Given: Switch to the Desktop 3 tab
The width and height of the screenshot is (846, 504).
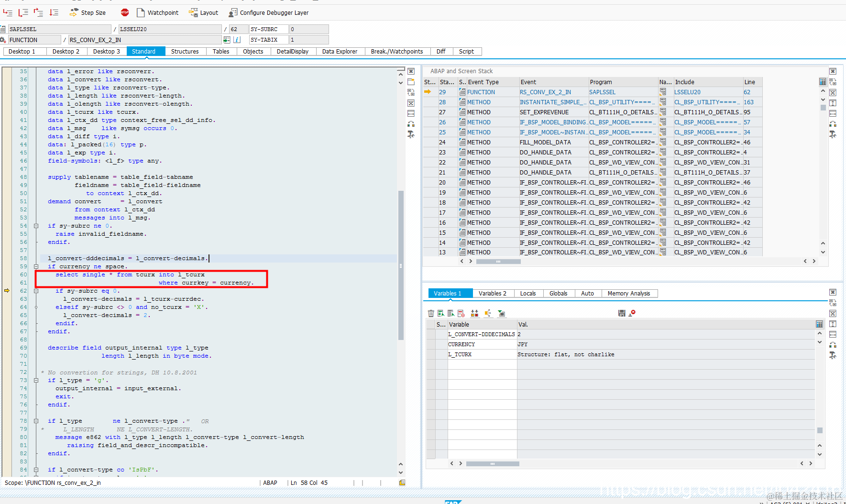Looking at the screenshot, I should (107, 51).
